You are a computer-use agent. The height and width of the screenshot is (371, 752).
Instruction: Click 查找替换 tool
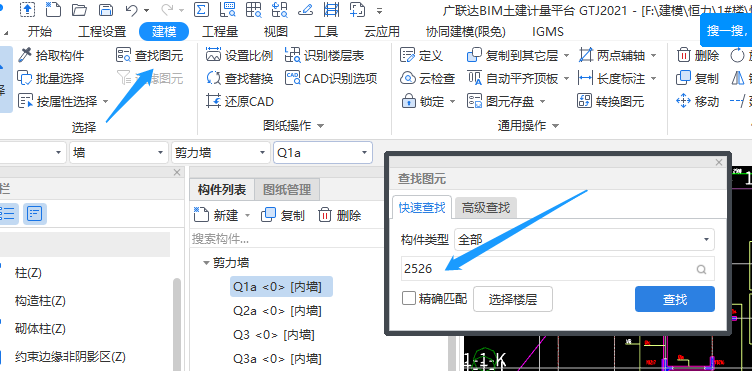(239, 78)
